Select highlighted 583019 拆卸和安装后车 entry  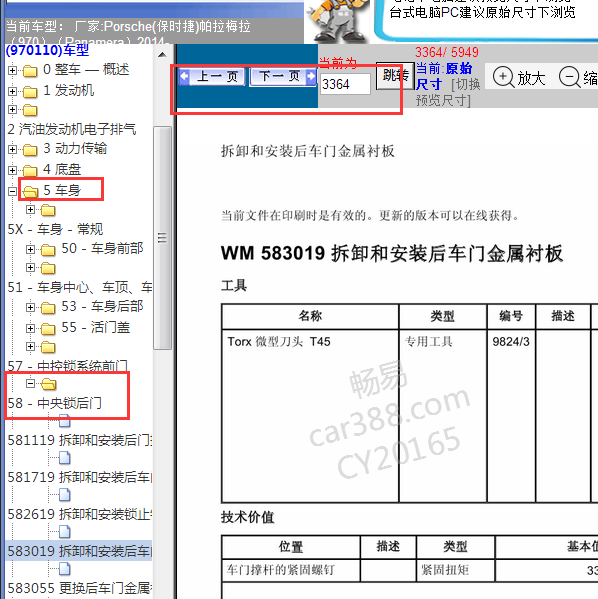(x=79, y=552)
